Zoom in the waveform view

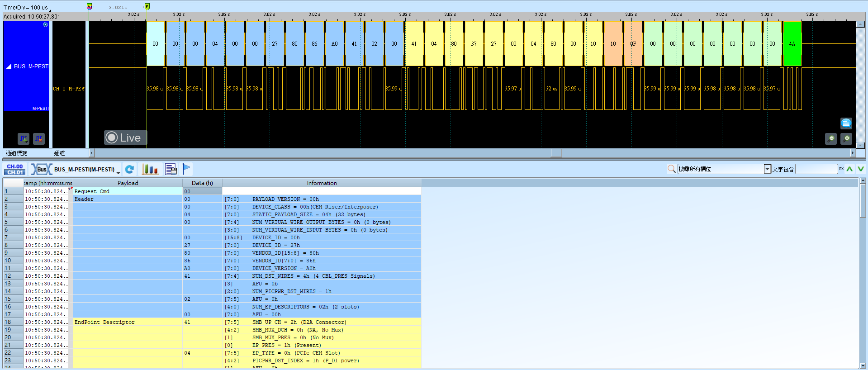point(846,139)
